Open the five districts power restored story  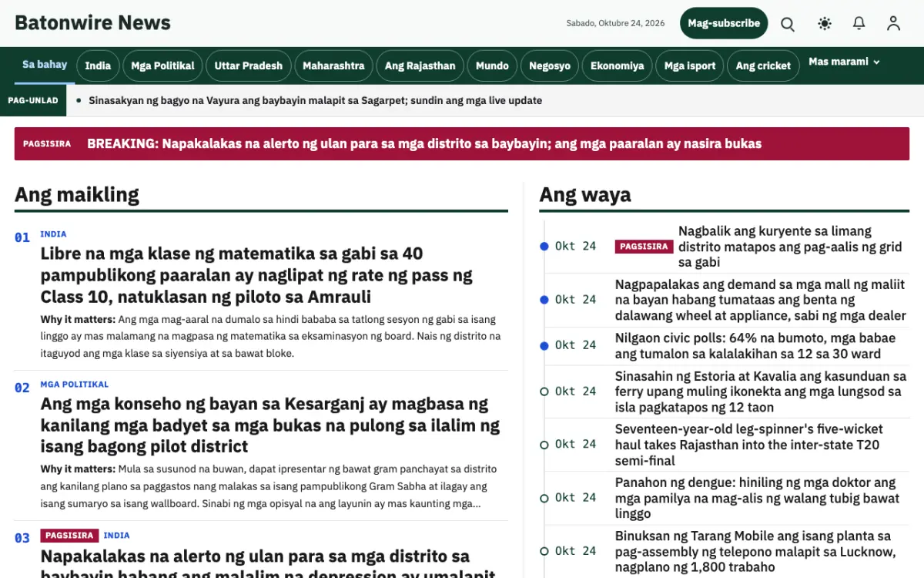(790, 247)
